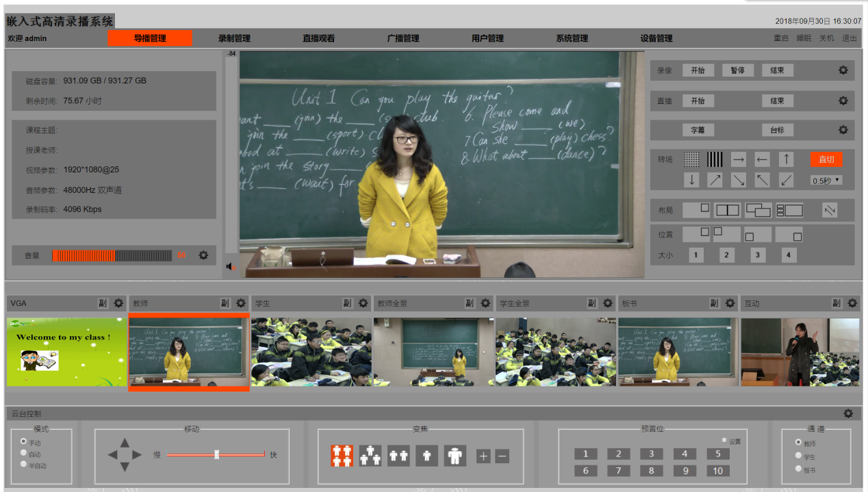The height and width of the screenshot is (492, 868).
Task: Select 自动 automatic mode radio
Action: (24, 453)
